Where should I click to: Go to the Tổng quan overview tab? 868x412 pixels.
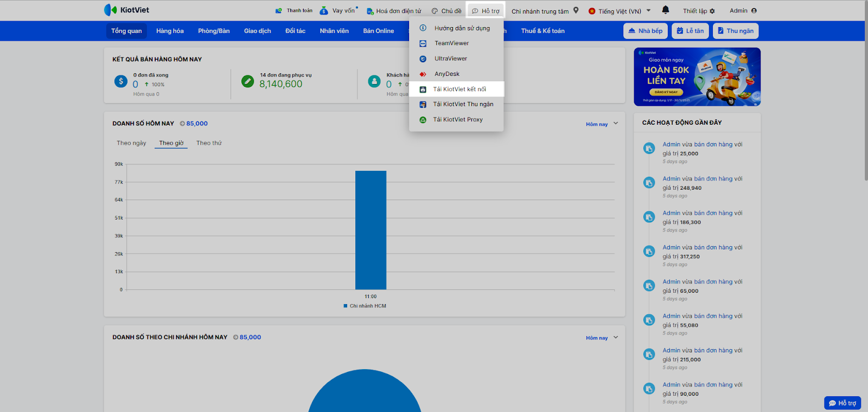point(126,31)
